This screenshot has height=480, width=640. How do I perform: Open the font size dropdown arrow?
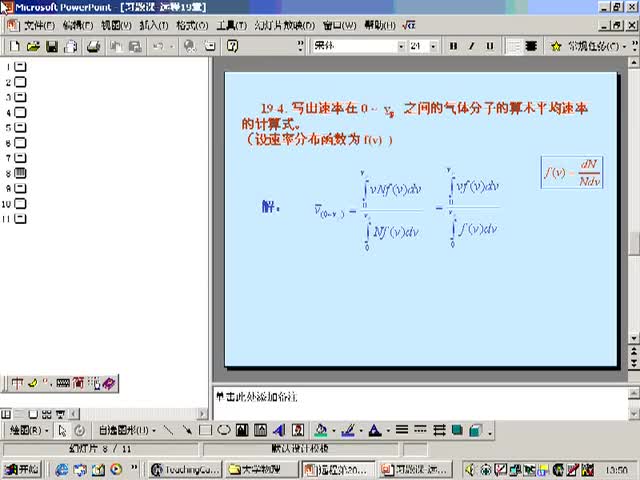433,47
